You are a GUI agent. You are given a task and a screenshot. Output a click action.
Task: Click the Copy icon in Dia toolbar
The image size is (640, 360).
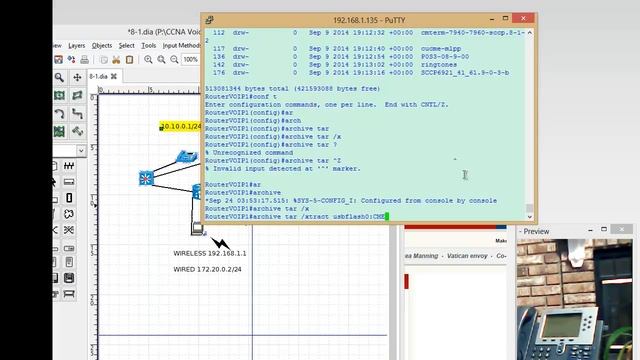pyautogui.click(x=104, y=60)
